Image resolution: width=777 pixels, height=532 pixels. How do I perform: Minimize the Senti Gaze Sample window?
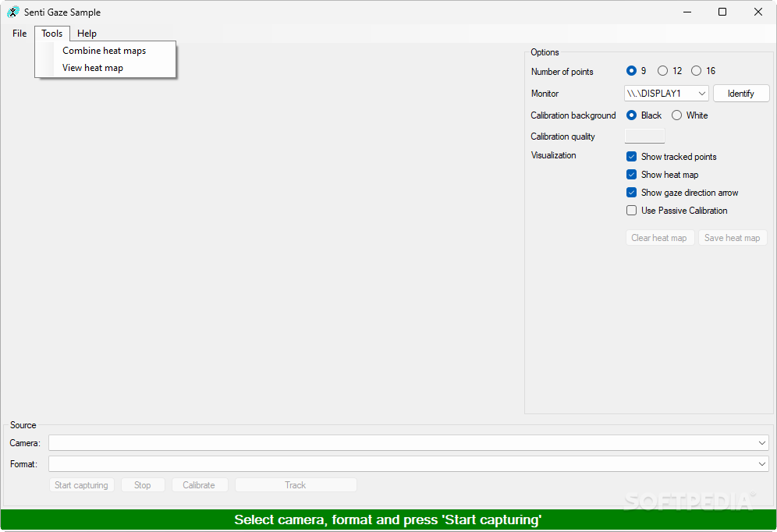[687, 12]
